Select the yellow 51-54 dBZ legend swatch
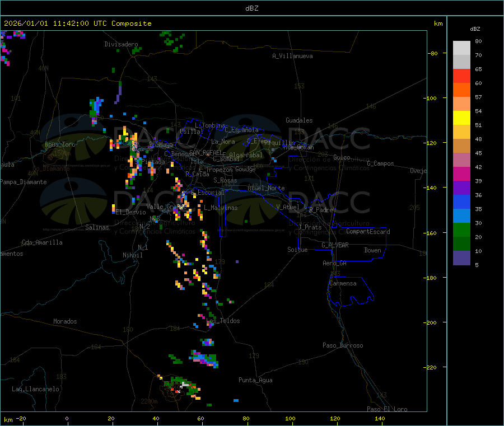 coord(461,118)
